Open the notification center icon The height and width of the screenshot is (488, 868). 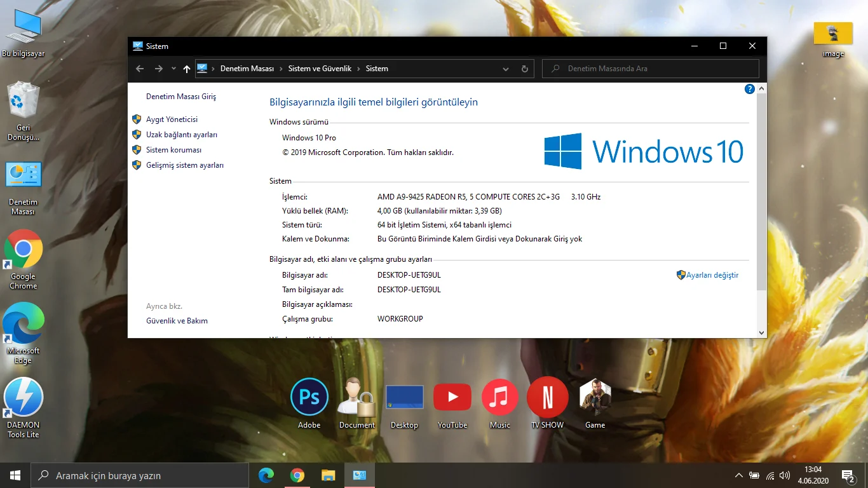click(848, 475)
